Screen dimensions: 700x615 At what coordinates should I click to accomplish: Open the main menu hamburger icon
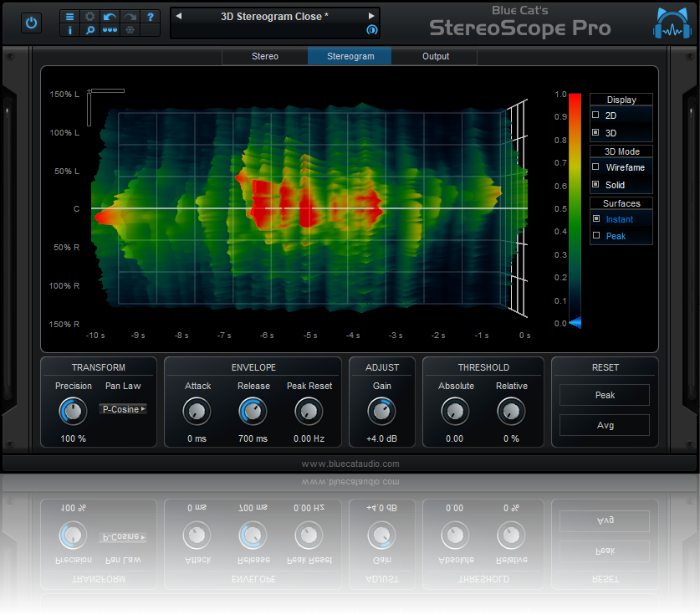click(x=69, y=17)
